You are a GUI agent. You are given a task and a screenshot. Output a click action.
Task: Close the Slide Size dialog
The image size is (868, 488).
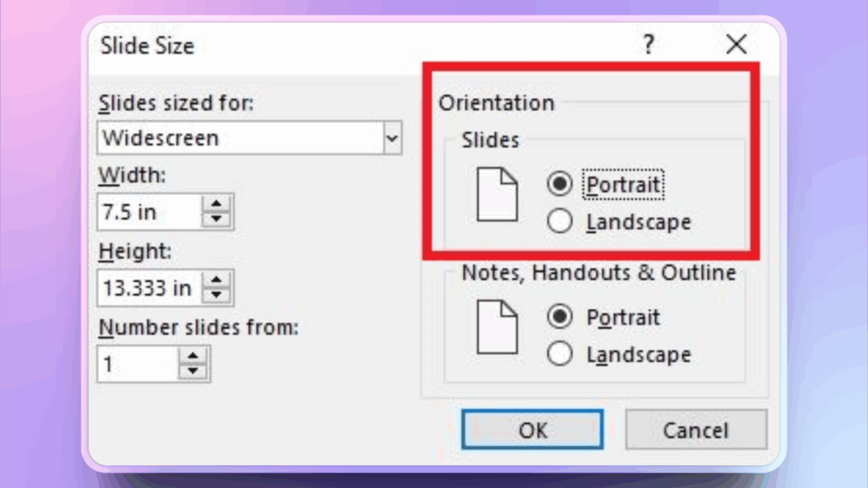click(x=736, y=45)
